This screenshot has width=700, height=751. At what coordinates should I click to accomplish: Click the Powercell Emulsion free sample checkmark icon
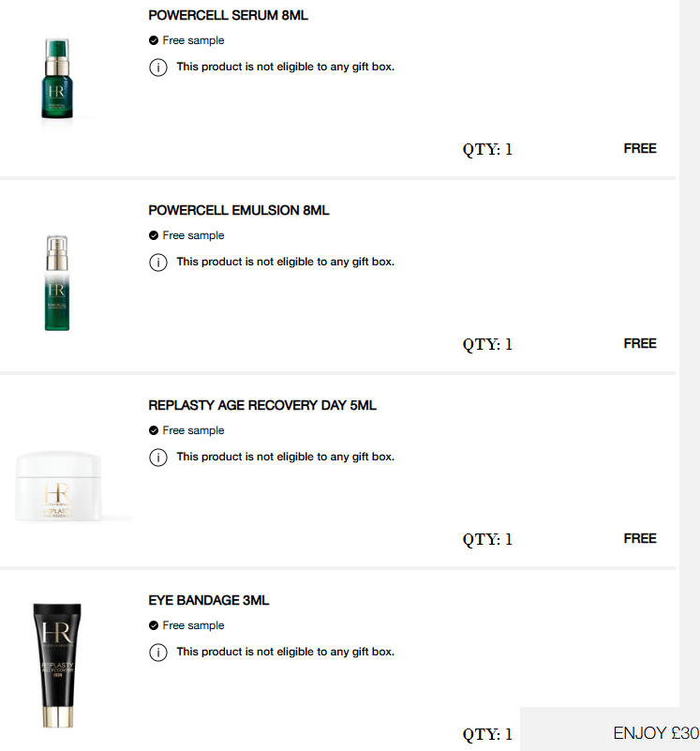click(154, 236)
